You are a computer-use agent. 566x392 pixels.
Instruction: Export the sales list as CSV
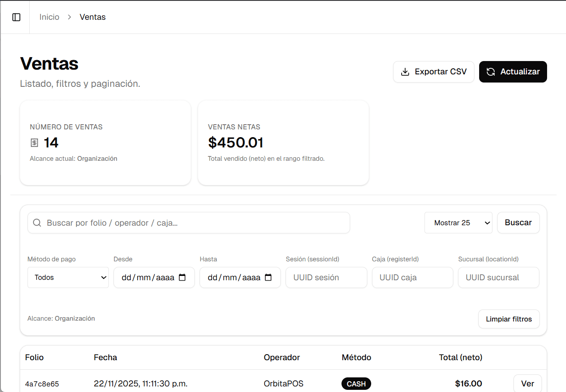[434, 72]
